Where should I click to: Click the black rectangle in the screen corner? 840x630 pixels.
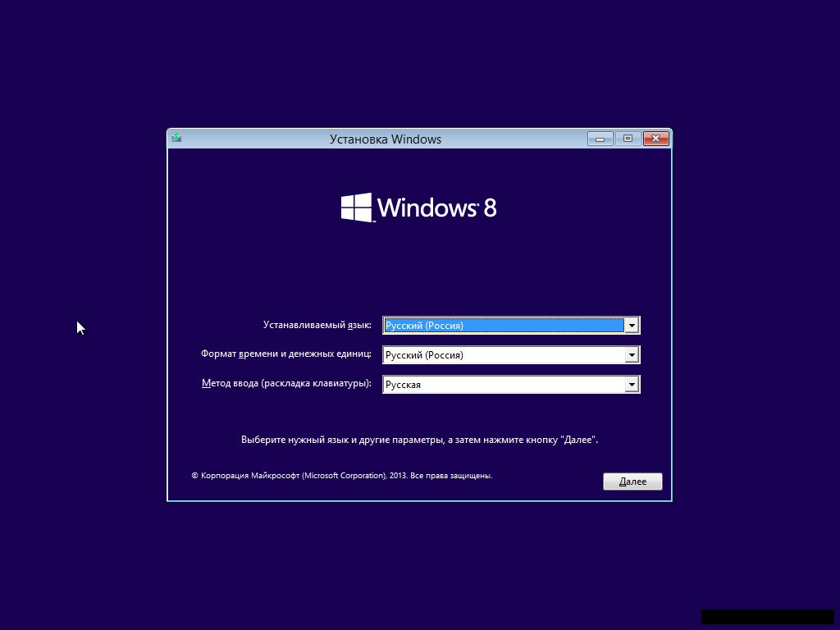[767, 616]
